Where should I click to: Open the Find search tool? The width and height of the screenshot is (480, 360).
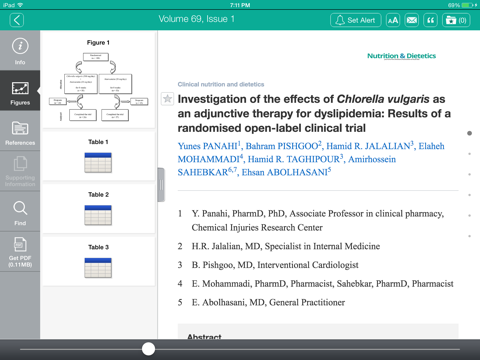coord(20,212)
